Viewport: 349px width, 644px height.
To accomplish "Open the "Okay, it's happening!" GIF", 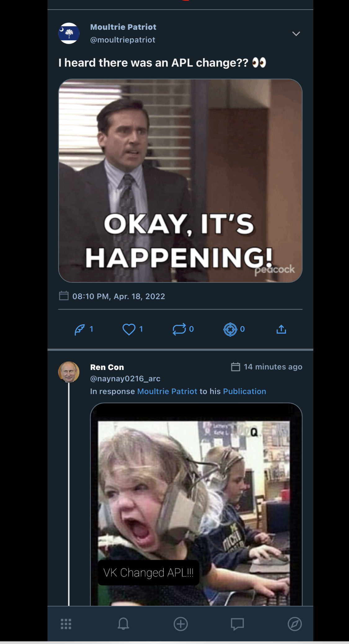I will point(180,181).
